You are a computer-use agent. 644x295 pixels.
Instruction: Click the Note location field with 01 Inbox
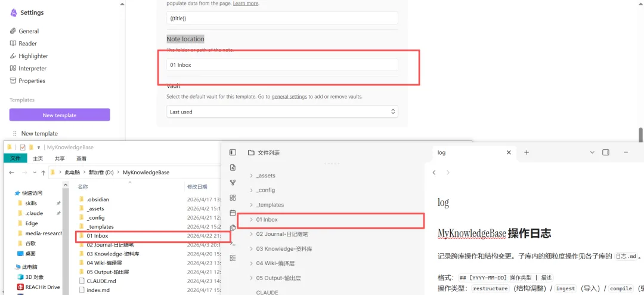click(282, 65)
